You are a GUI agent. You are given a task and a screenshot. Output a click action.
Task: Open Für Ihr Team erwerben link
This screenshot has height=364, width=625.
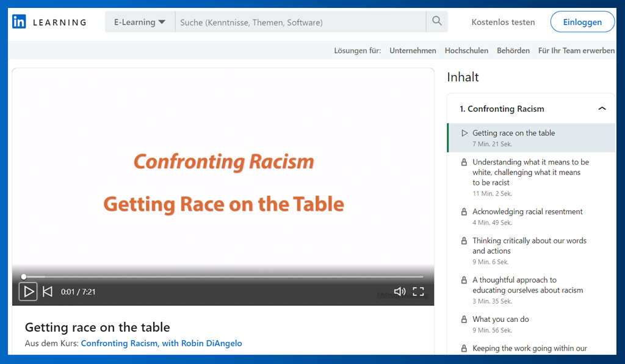576,51
